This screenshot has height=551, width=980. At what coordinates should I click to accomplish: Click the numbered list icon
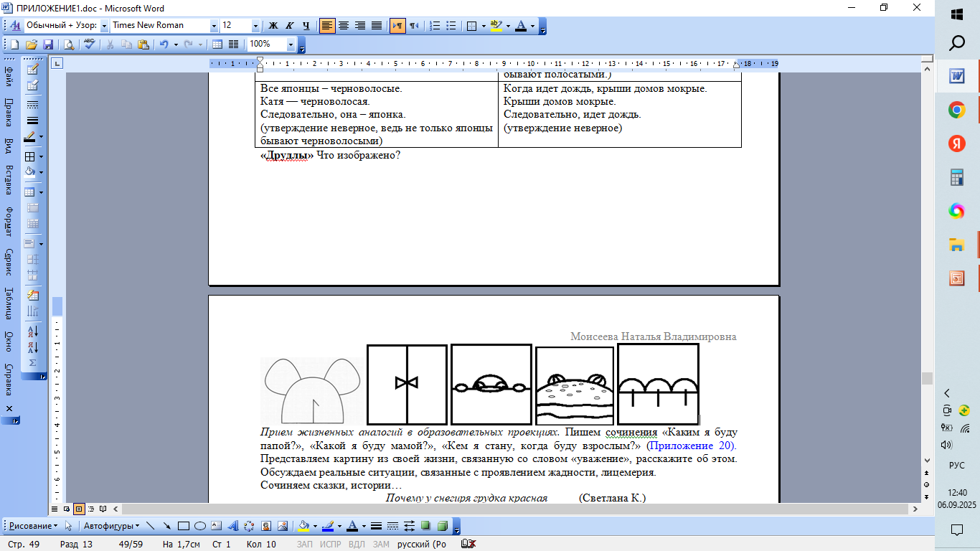coord(435,26)
